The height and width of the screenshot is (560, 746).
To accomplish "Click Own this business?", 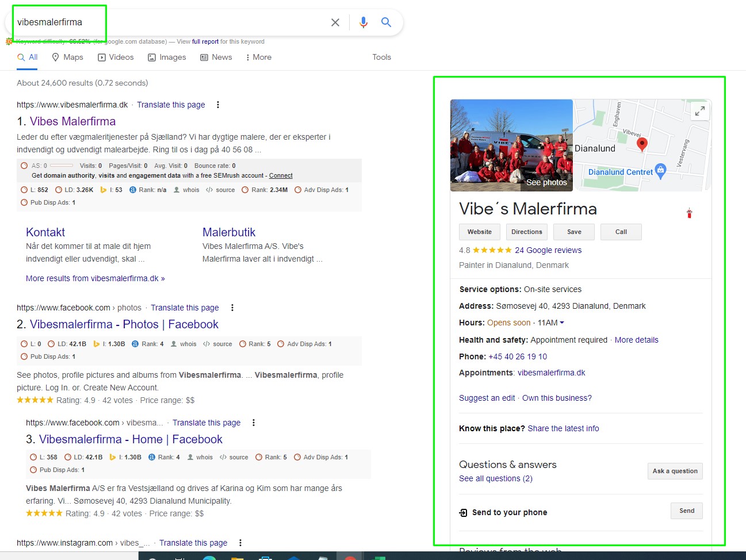I will 557,398.
